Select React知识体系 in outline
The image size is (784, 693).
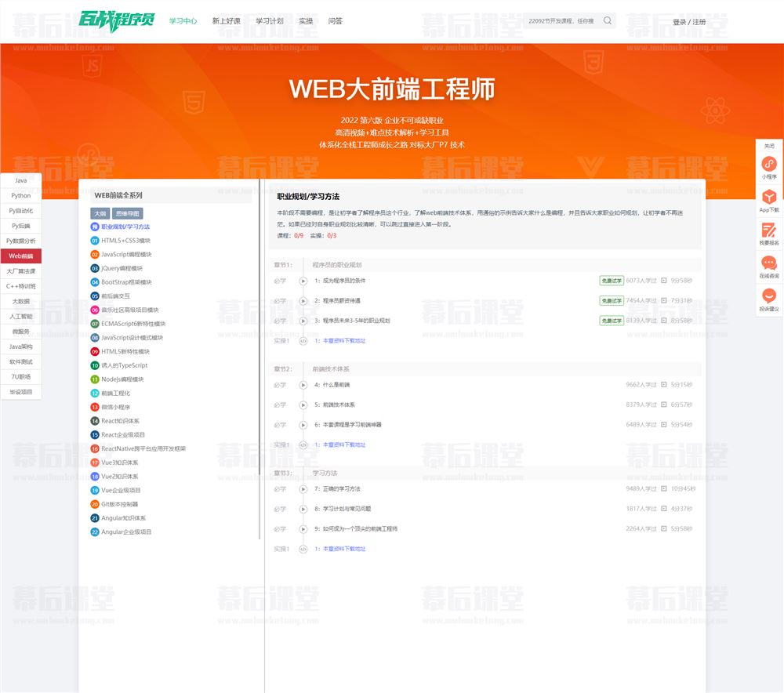coord(121,421)
